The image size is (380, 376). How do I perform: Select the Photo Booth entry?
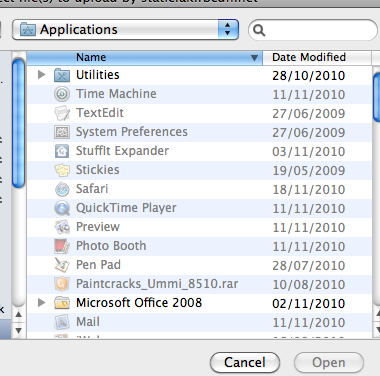coord(111,246)
